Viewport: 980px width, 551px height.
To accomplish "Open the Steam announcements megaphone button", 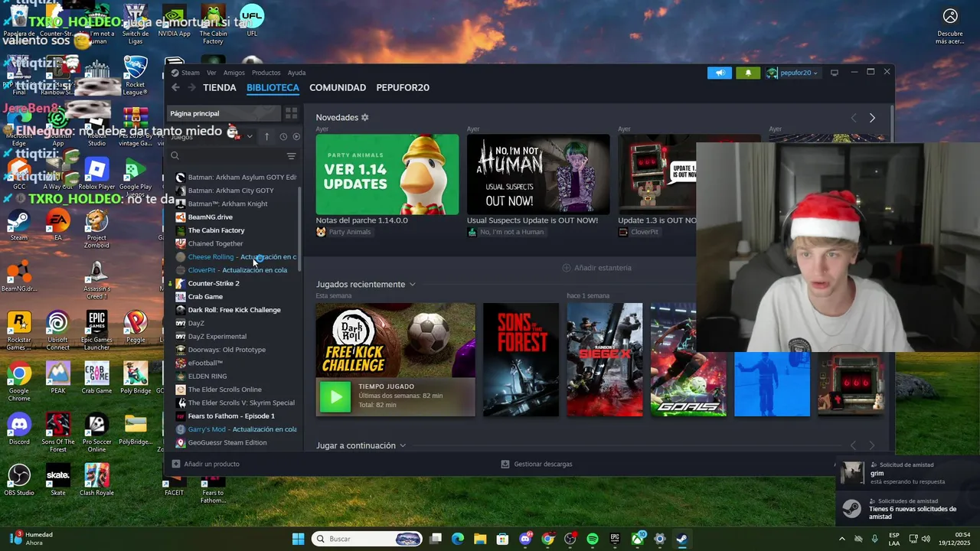I will point(720,73).
